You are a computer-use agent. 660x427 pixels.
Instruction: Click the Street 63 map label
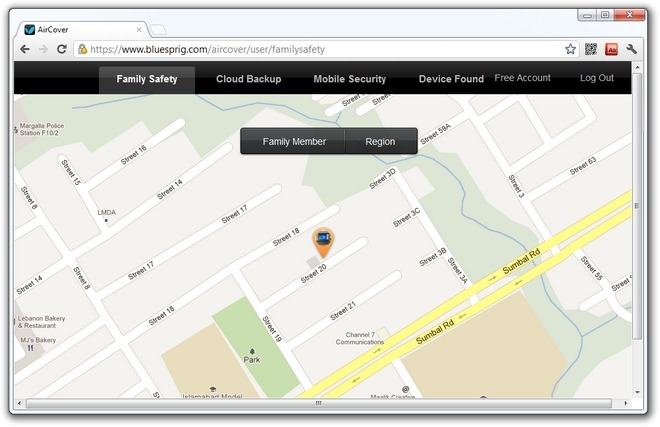click(583, 166)
